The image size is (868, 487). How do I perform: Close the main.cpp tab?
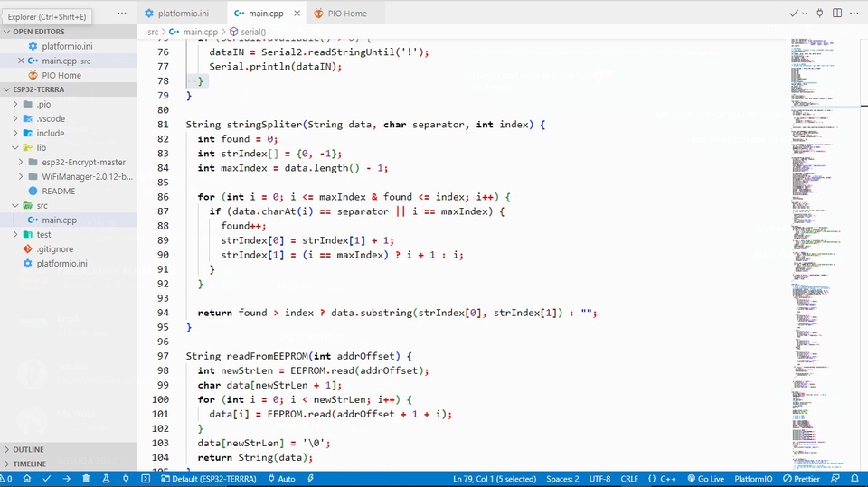tap(297, 14)
